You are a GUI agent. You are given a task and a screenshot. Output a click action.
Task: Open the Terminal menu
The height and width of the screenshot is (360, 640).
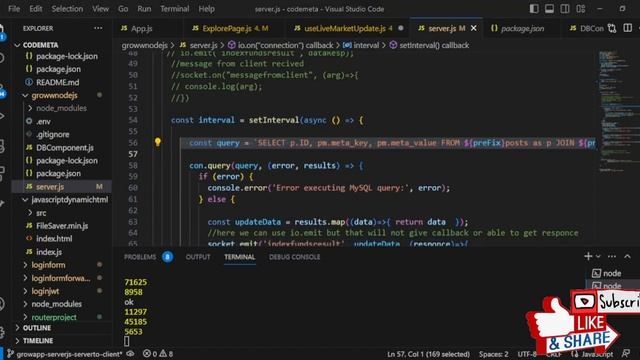point(174,9)
